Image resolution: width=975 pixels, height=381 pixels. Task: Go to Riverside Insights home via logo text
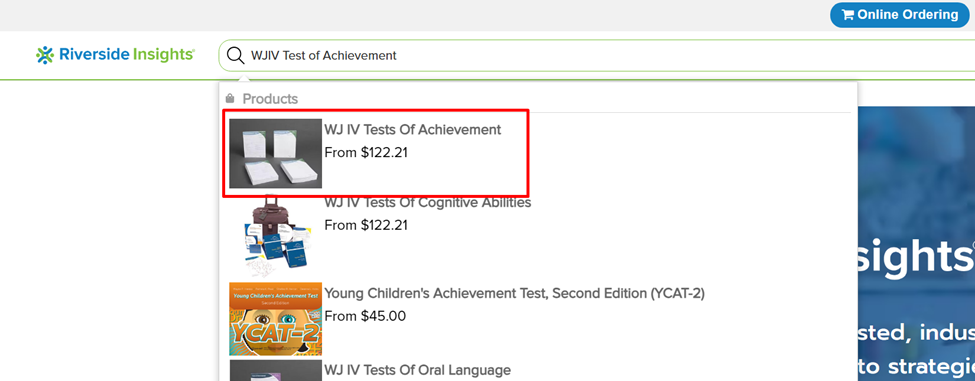[127, 55]
